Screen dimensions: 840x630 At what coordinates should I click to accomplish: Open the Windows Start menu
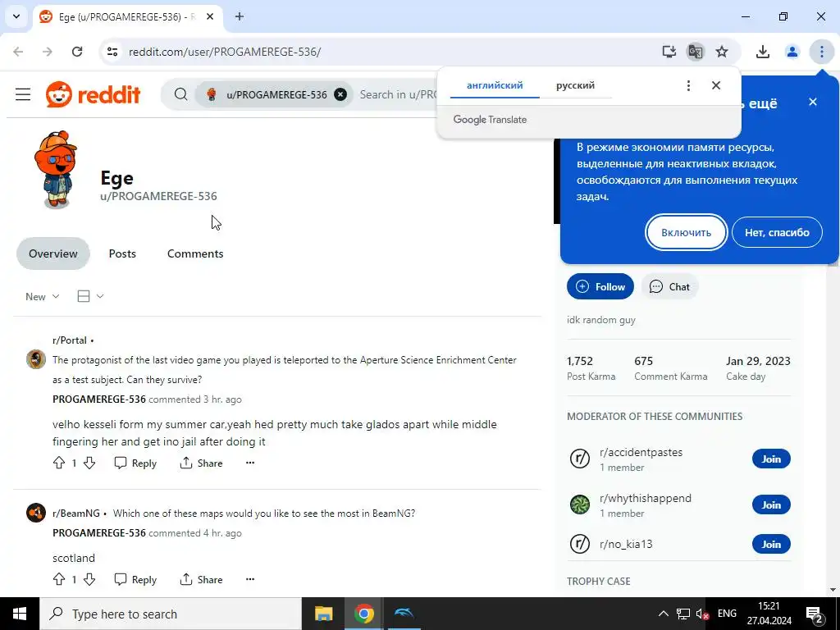pyautogui.click(x=20, y=614)
